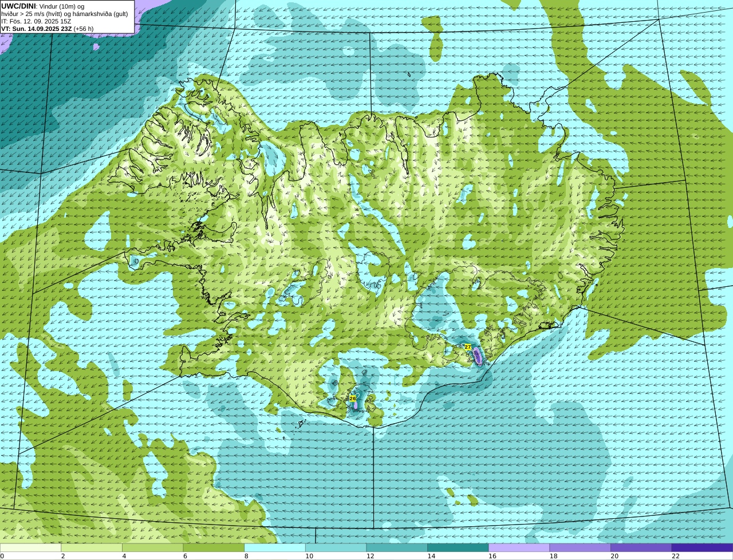Pick the 18–20 m/s medium purple swatch
The width and height of the screenshot is (733, 560).
[x=580, y=548]
